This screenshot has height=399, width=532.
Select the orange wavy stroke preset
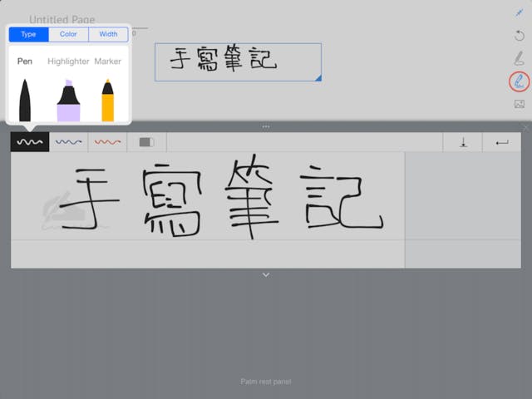(107, 142)
